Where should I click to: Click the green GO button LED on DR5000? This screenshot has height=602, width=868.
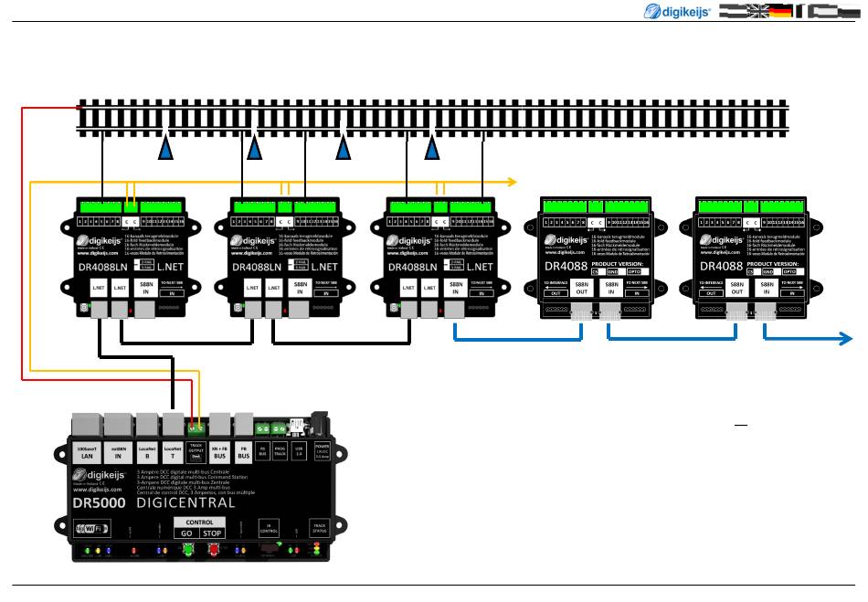187,549
